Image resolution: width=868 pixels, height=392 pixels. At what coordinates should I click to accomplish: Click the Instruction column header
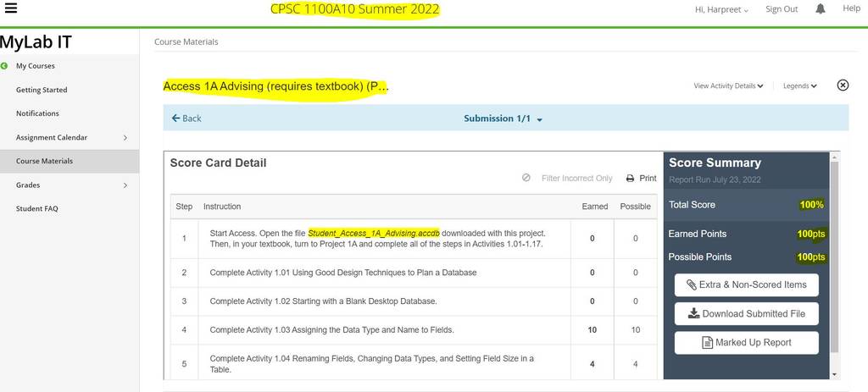[x=222, y=207]
